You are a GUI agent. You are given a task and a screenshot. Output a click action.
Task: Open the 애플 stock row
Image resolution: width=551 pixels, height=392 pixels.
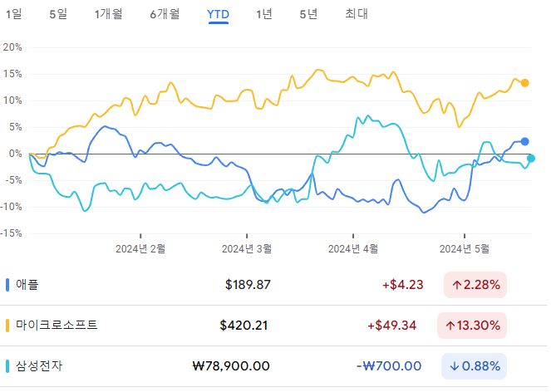pos(273,285)
